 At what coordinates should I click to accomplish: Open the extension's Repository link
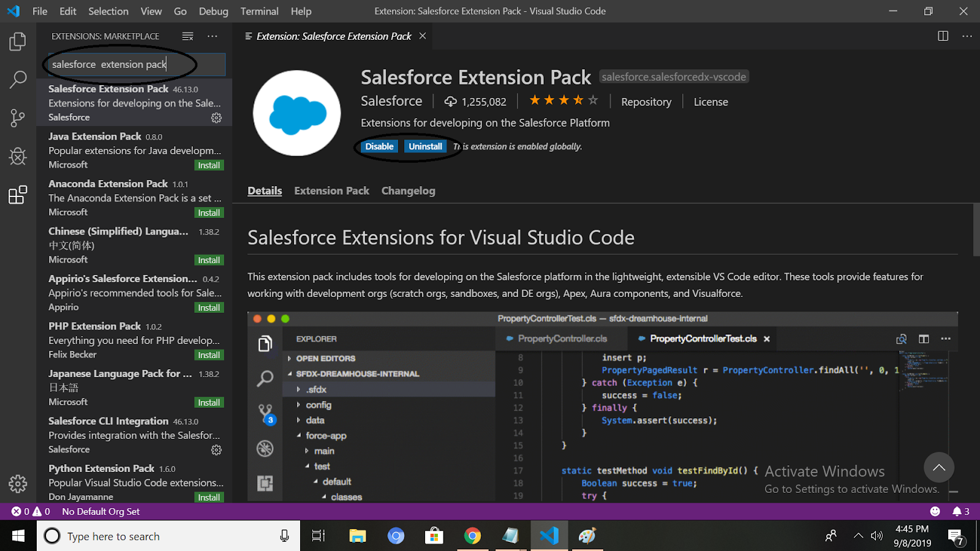646,102
